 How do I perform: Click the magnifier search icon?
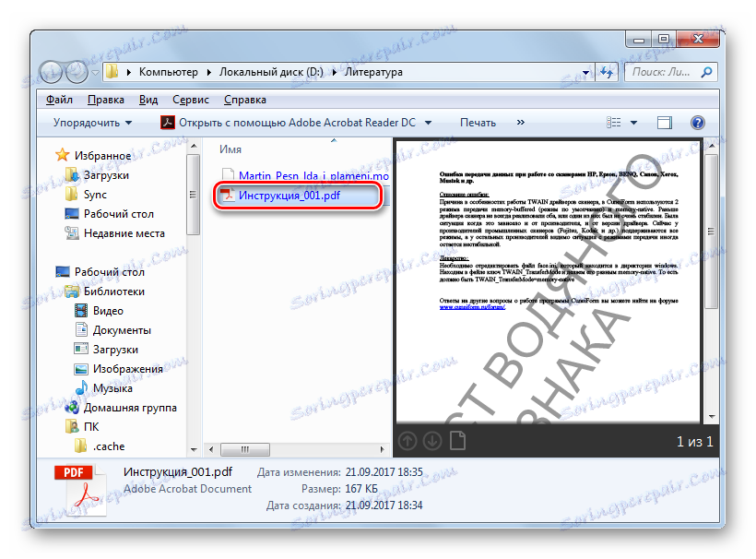click(706, 72)
